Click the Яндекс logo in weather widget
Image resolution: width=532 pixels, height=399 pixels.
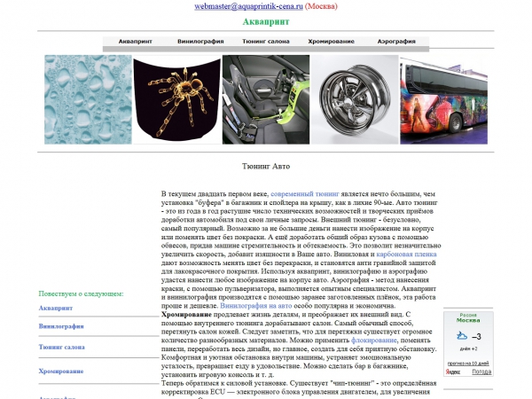tap(452, 372)
